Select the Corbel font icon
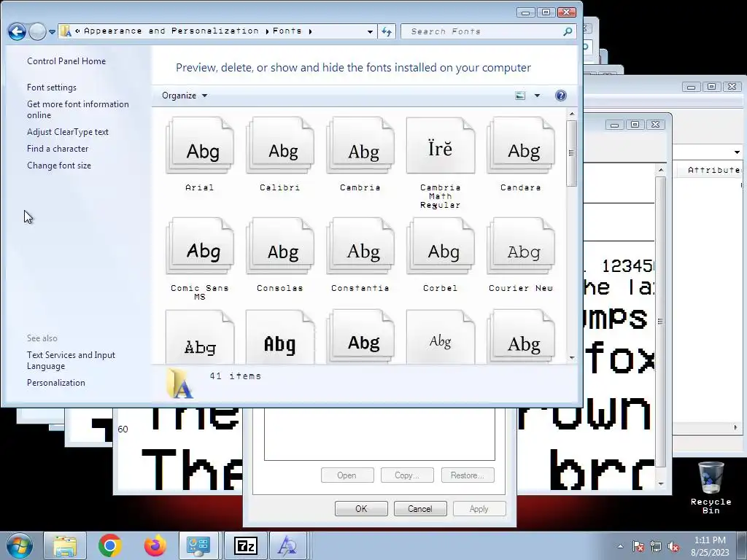The image size is (747, 560). (441, 246)
